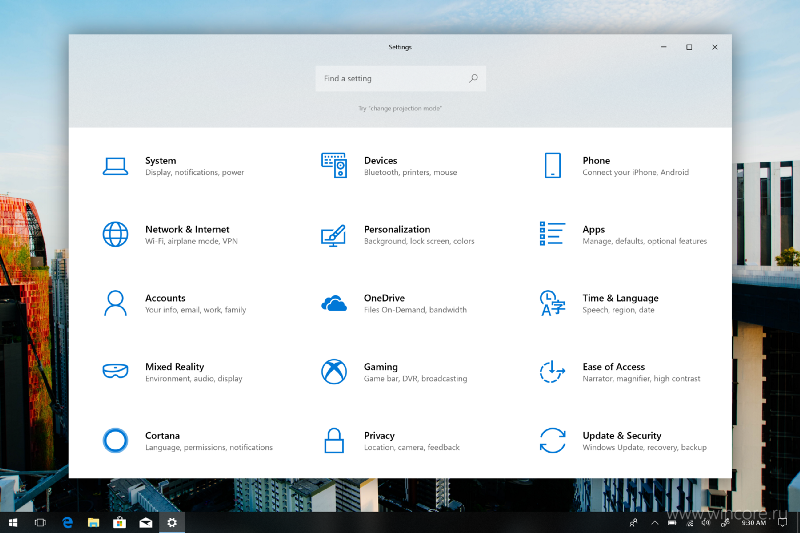Open Mixed Reality headset icon
800x533 pixels.
(x=115, y=371)
